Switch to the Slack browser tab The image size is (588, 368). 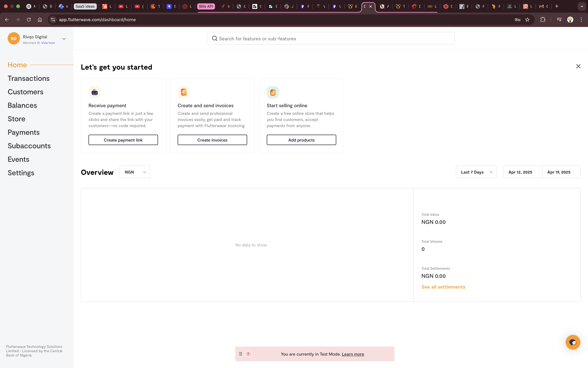pos(289,7)
